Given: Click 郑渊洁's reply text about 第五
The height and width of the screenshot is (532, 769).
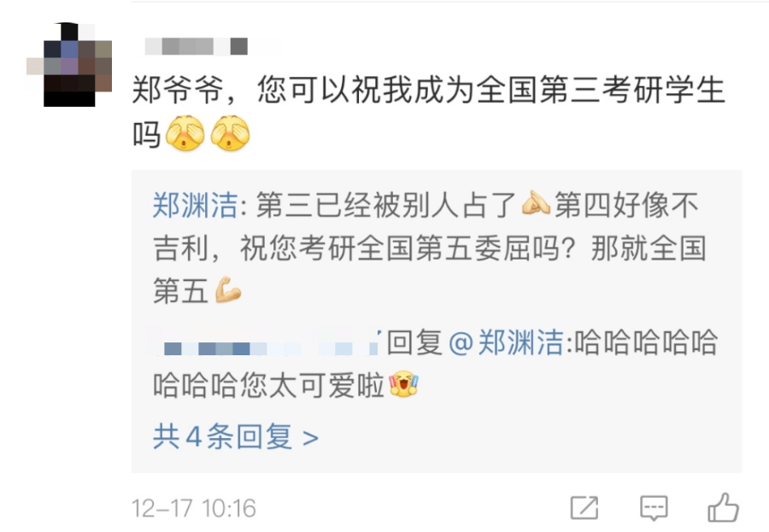Looking at the screenshot, I should [x=429, y=248].
